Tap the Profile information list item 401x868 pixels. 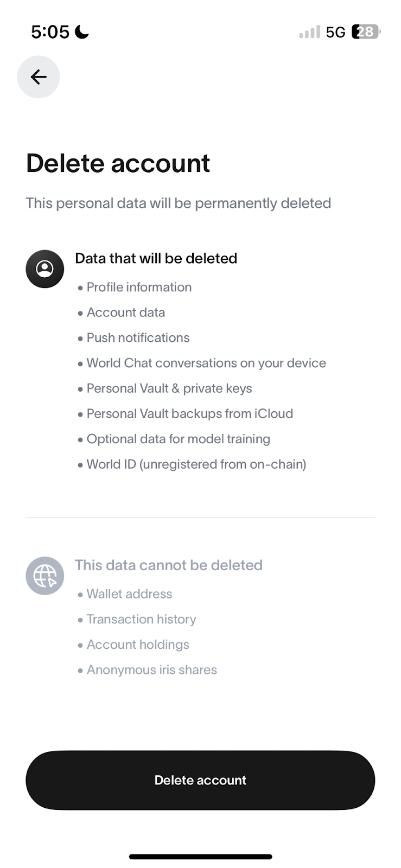139,287
